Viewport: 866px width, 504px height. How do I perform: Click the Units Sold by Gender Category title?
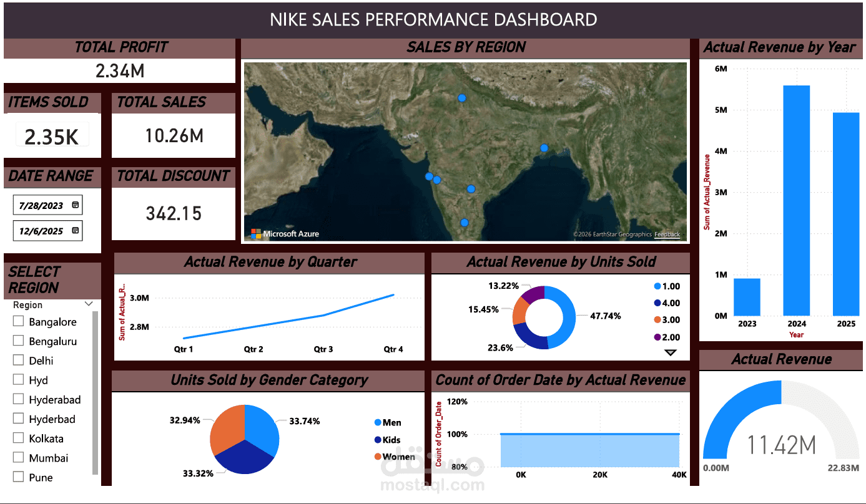coord(269,380)
